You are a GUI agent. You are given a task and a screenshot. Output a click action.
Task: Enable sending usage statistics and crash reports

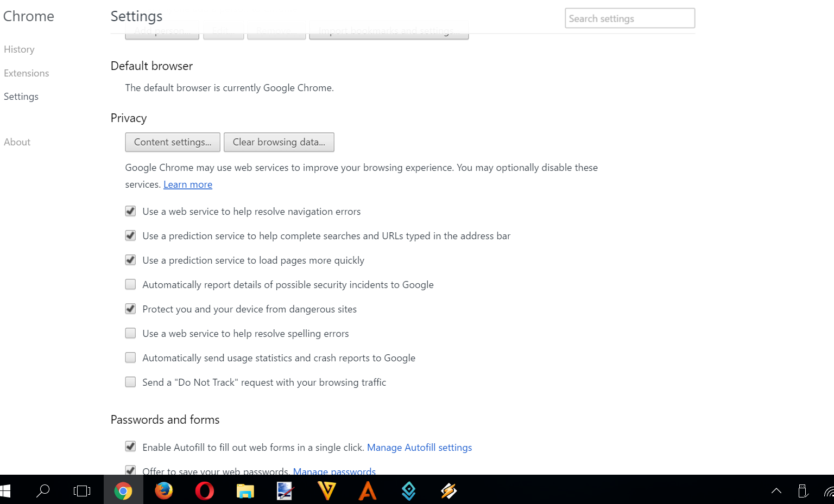point(130,358)
